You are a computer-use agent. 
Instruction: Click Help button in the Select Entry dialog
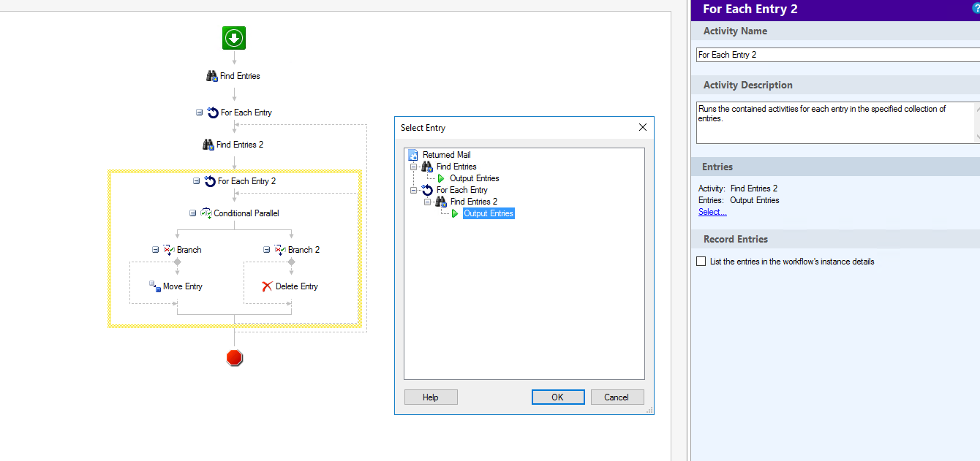click(431, 397)
